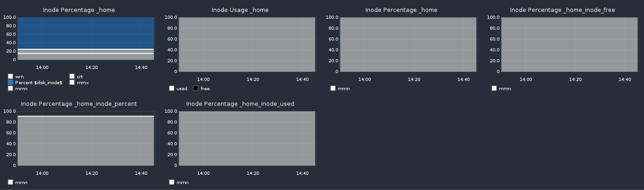Toggle mmn legend under _home_inode_used chart
Viewport: 644px width, 190px height.
172,182
